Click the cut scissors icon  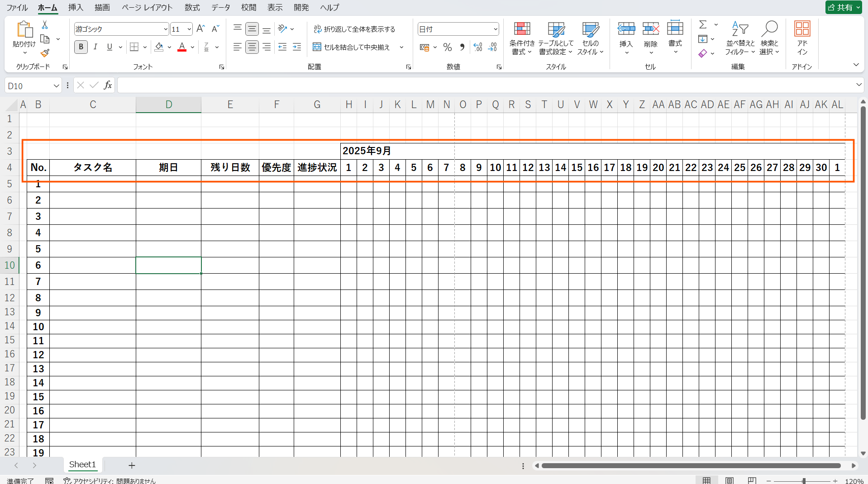[44, 25]
